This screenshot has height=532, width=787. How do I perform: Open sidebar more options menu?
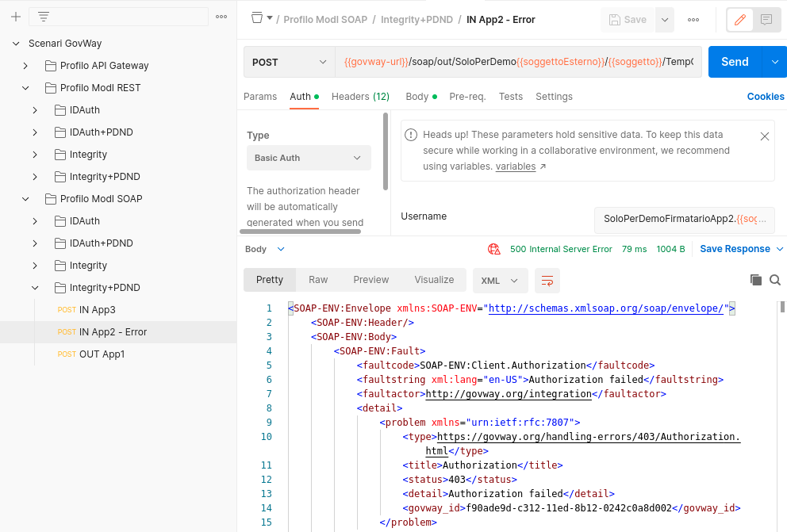tap(221, 17)
